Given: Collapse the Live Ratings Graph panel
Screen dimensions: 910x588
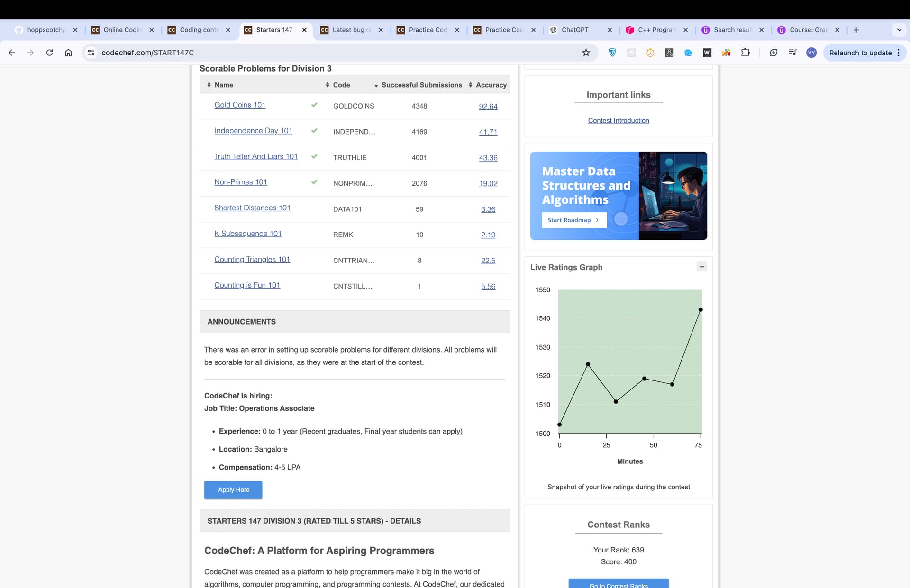Looking at the screenshot, I should (701, 266).
